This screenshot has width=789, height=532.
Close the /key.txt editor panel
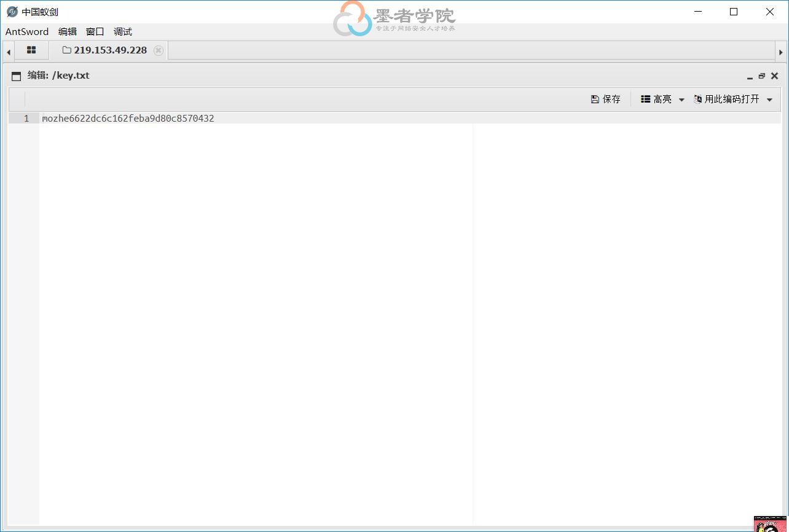[x=774, y=76]
